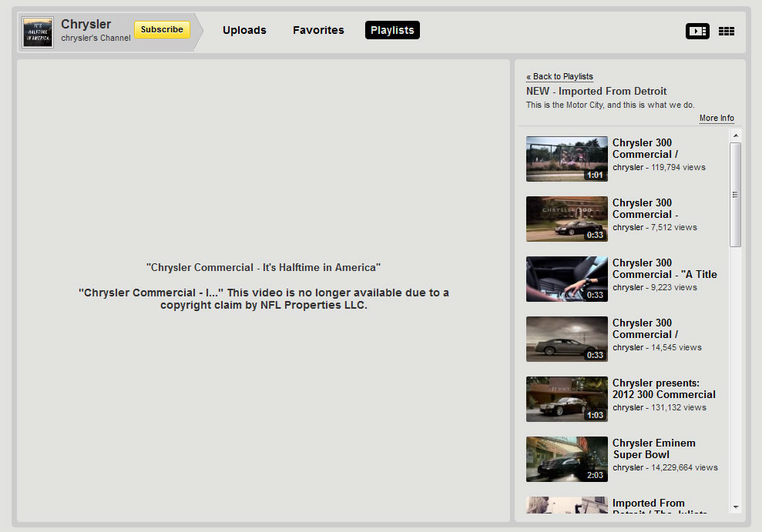Click the '14,229,664 views' count text
The image size is (762, 532).
(684, 467)
